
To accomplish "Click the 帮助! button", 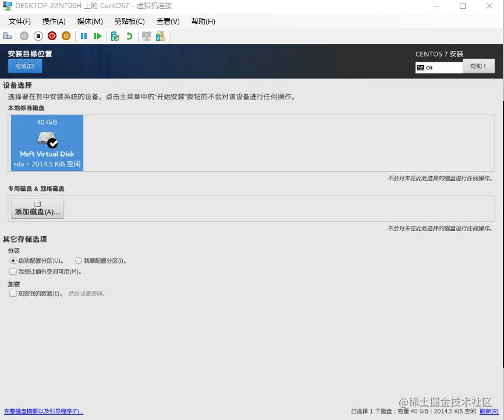I will [478, 66].
